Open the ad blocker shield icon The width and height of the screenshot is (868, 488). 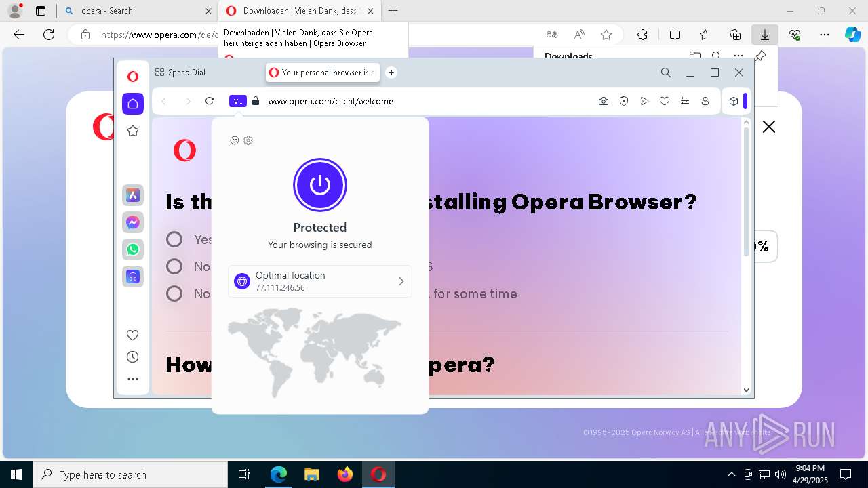[x=624, y=101]
